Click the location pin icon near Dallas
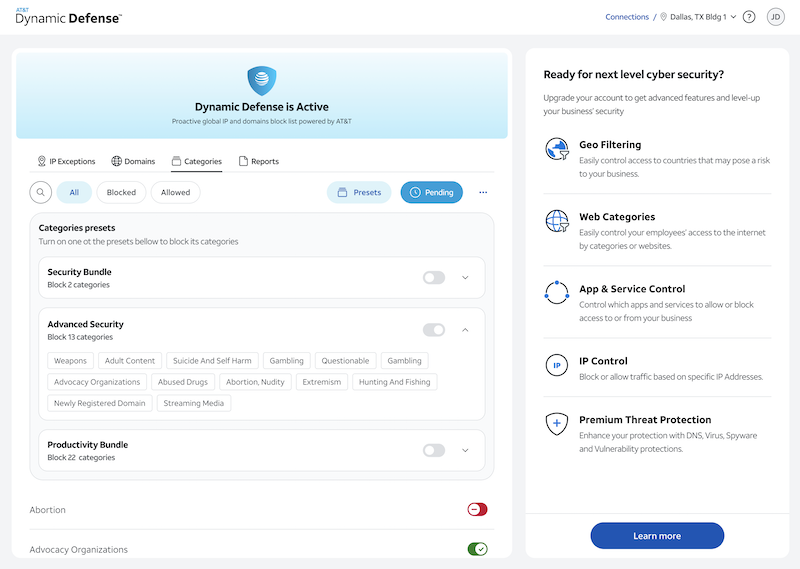Viewport: 800px width, 569px height. click(663, 17)
